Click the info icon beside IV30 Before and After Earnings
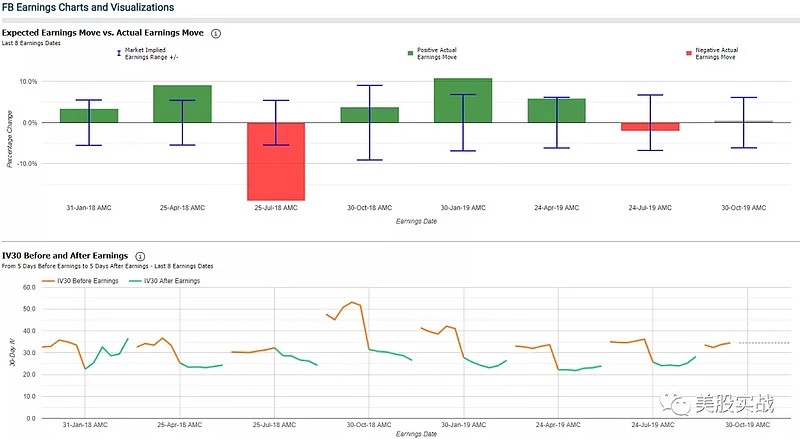Image resolution: width=800 pixels, height=439 pixels. (x=140, y=256)
